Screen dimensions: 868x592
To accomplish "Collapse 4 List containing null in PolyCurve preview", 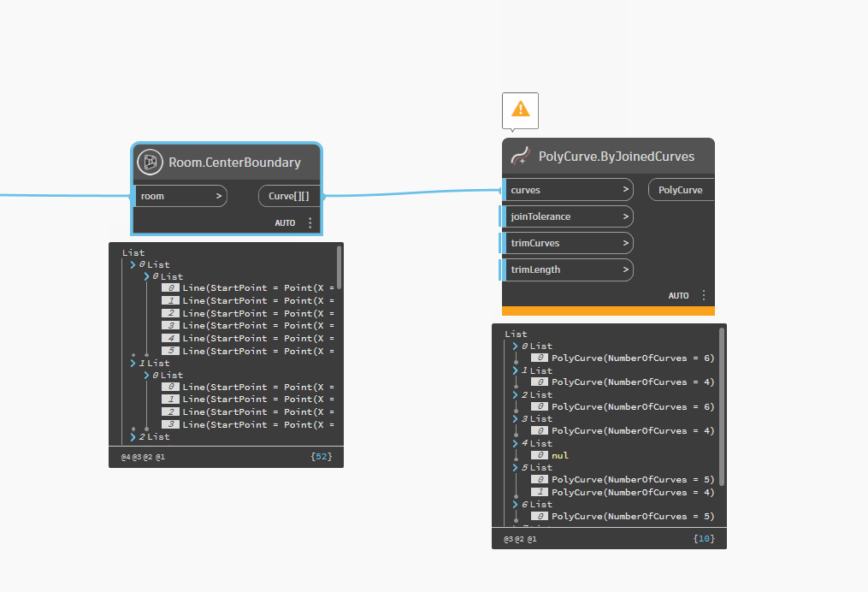I will [516, 444].
